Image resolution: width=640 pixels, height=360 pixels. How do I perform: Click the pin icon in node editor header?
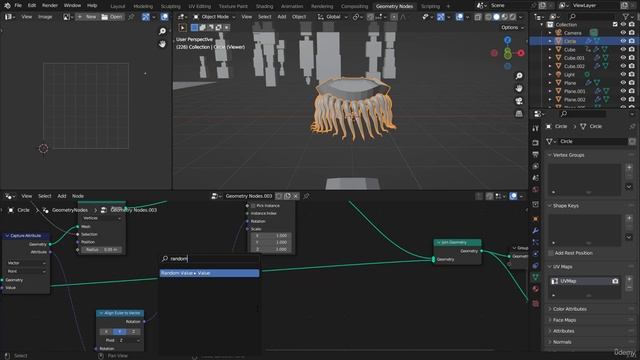pos(306,196)
